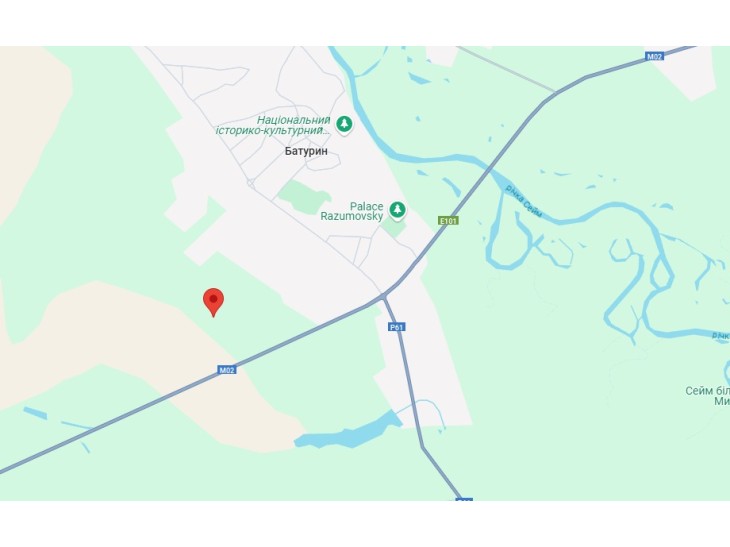Click the small green plot below Palace Razumovsky
The height and width of the screenshot is (547, 730).
394,227
